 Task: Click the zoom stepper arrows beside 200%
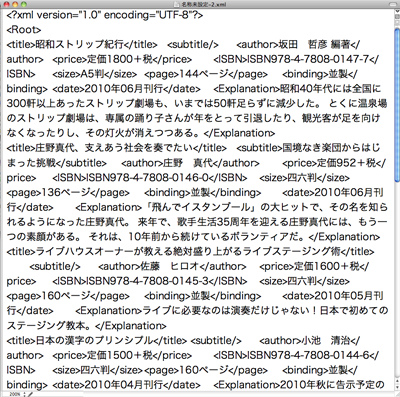point(24,394)
